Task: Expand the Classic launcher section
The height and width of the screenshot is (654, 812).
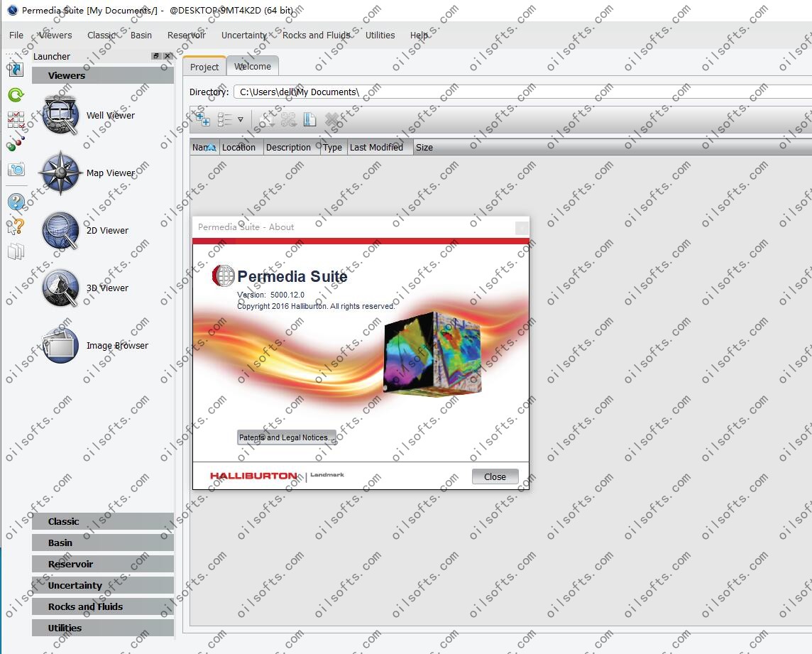Action: point(102,521)
